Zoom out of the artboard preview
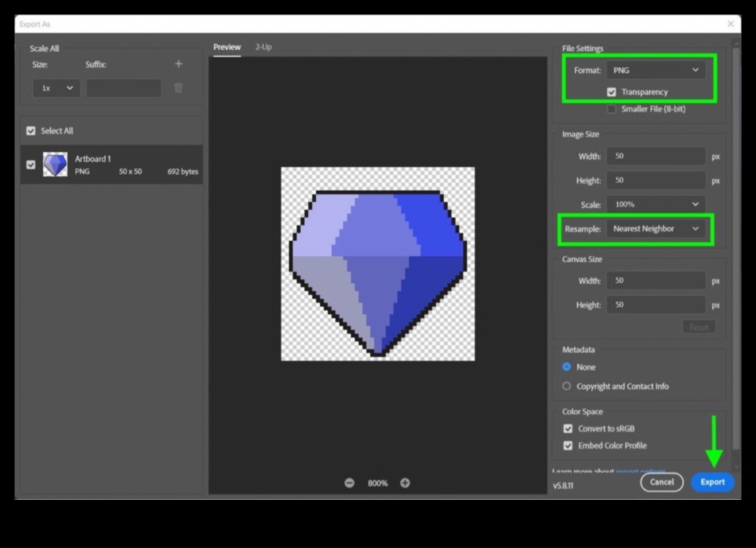 pos(350,482)
